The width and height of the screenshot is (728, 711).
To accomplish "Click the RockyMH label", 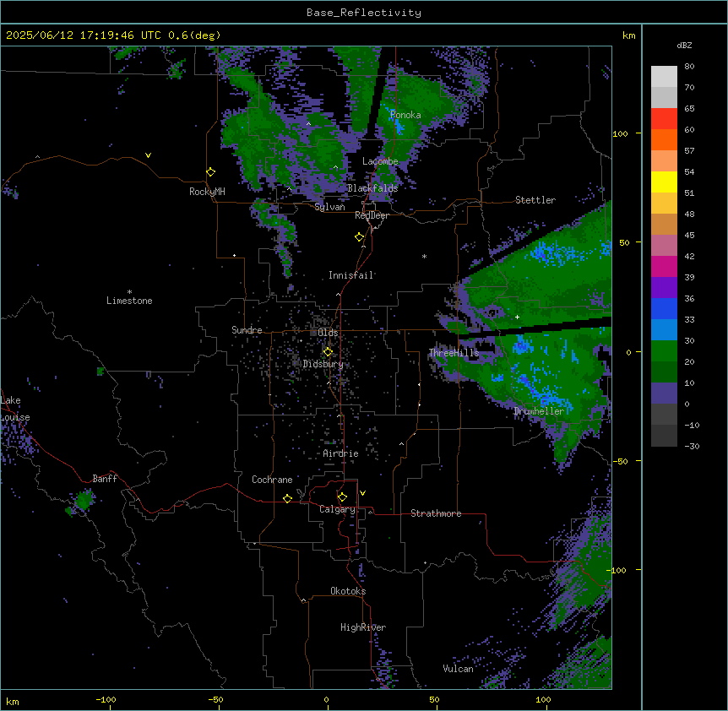I will [x=207, y=192].
